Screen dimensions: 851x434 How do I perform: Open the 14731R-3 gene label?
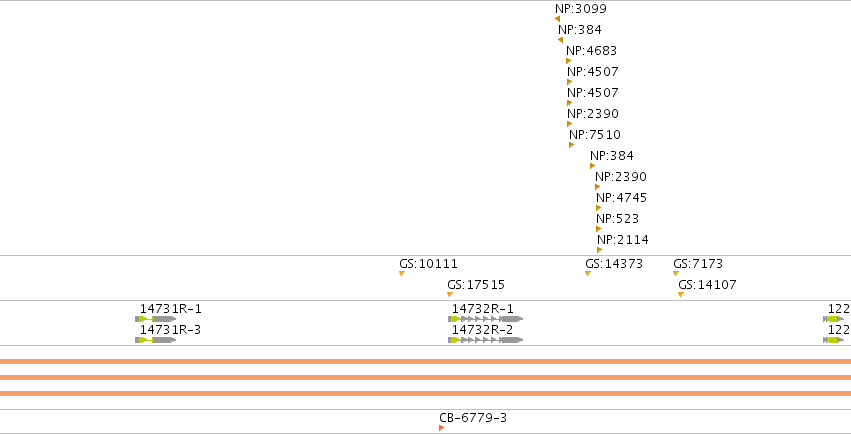(170, 330)
